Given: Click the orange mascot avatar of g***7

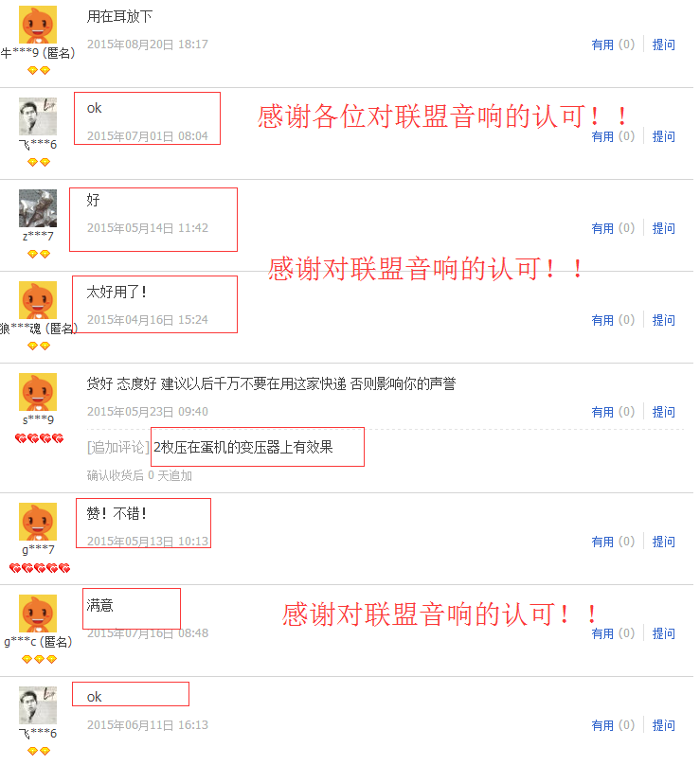Looking at the screenshot, I should pyautogui.click(x=38, y=522).
